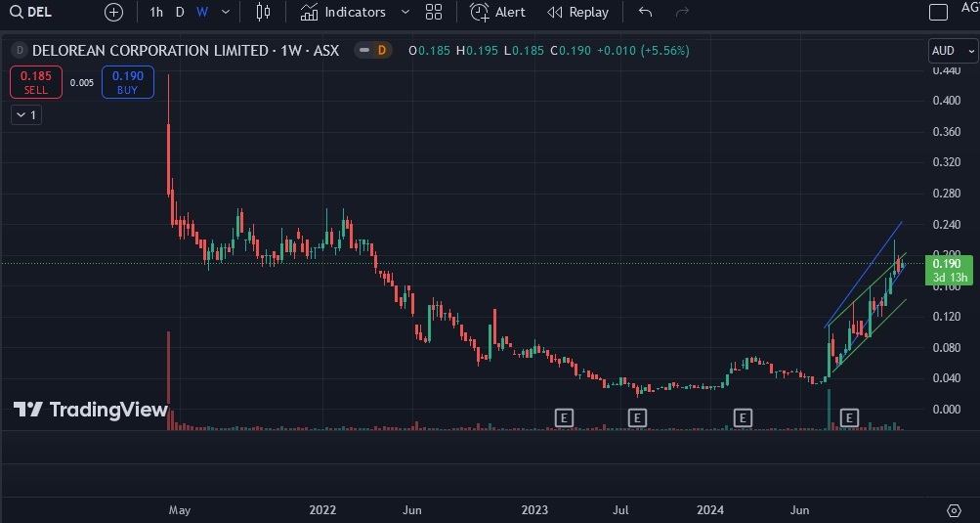Click the +0.010 (+5.56%) change value
Viewport: 980px width, 523px height.
tap(643, 51)
